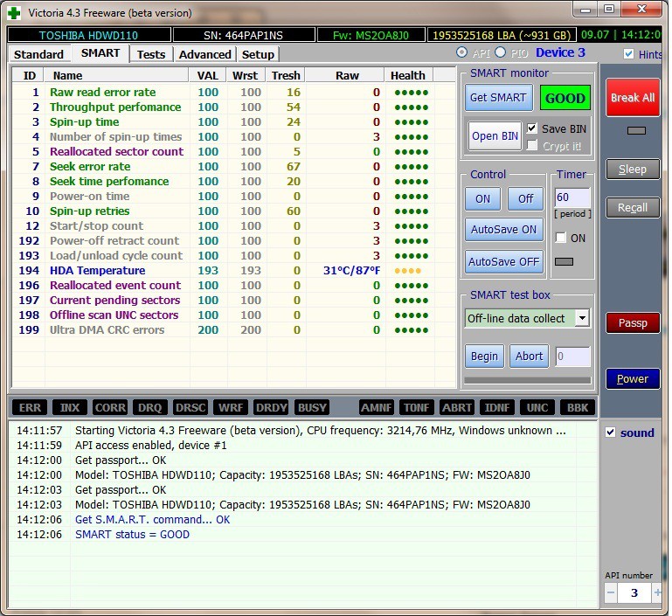The height and width of the screenshot is (616, 672).
Task: Click the WRF status indicator
Action: pos(231,407)
